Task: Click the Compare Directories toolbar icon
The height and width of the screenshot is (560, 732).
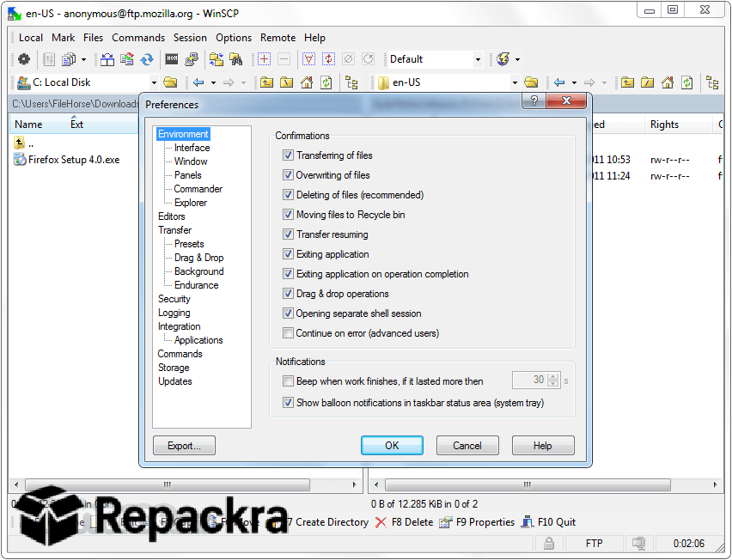Action: [x=107, y=59]
